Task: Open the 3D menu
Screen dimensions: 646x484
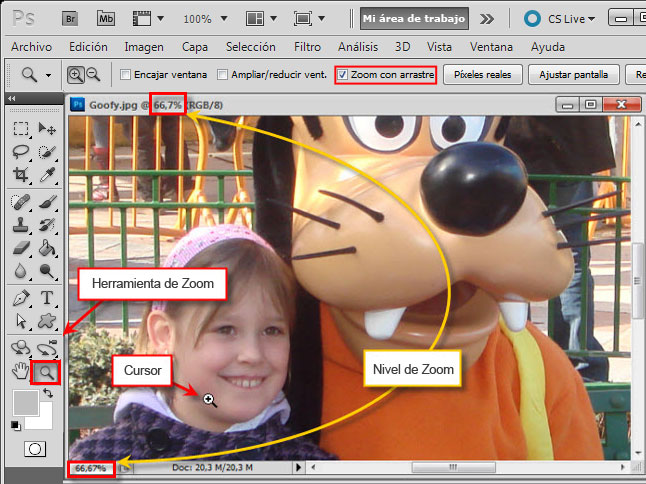Action: click(402, 47)
